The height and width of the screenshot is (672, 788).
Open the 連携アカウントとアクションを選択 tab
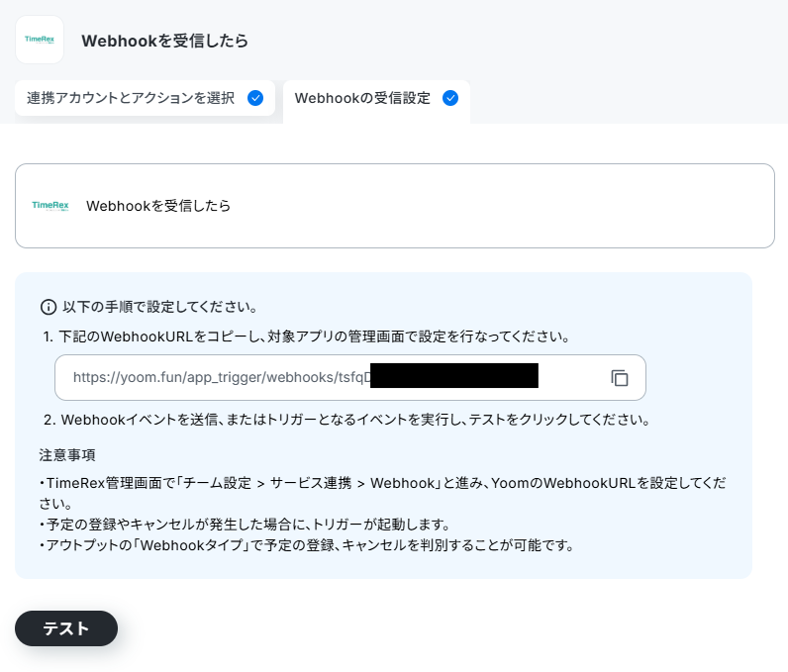tap(145, 98)
